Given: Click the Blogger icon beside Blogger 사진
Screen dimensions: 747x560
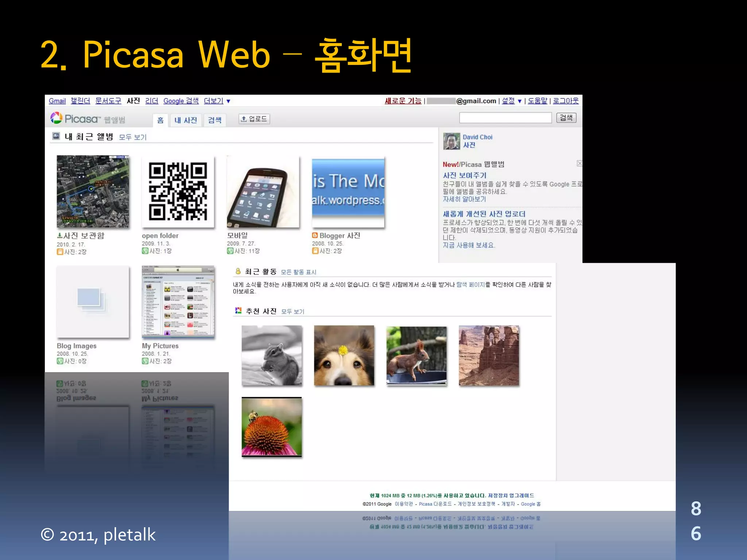Looking at the screenshot, I should pos(315,235).
